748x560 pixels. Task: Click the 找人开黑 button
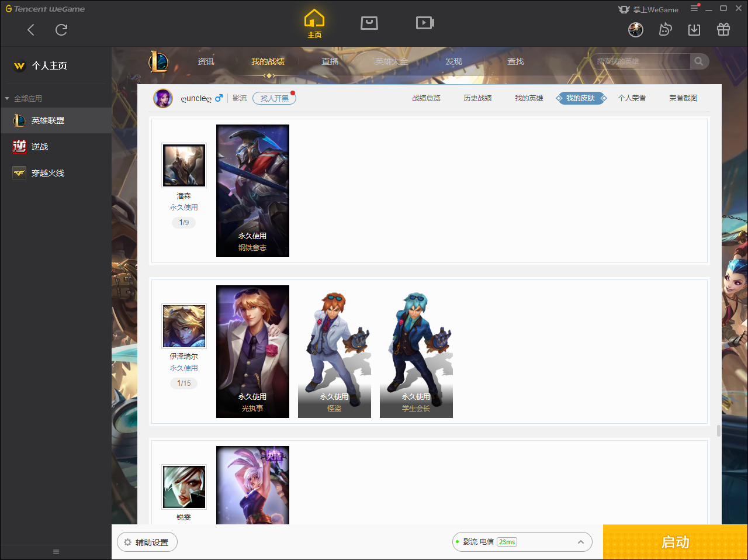click(x=274, y=98)
